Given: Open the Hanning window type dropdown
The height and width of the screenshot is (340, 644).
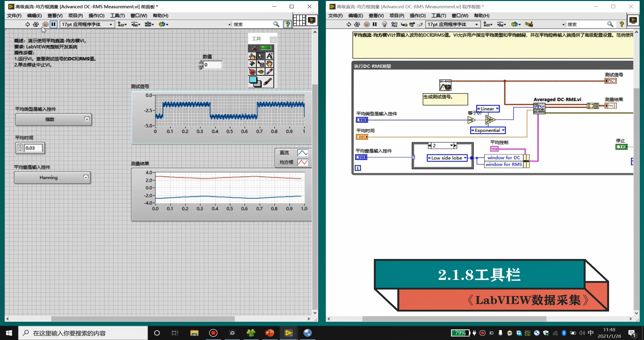Looking at the screenshot, I should point(52,178).
